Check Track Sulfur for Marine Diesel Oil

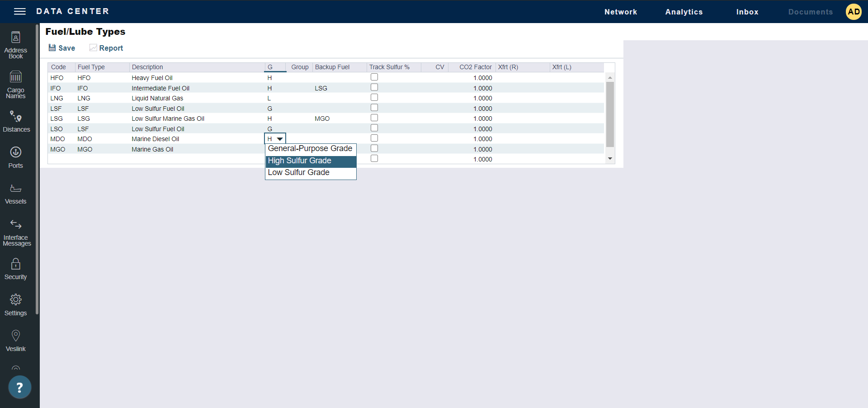(374, 138)
